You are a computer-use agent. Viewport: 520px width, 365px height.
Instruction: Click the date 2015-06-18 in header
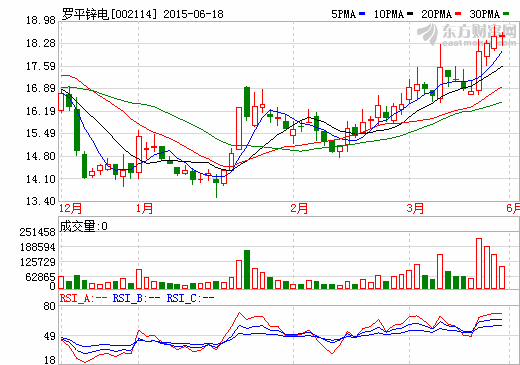[x=193, y=14]
